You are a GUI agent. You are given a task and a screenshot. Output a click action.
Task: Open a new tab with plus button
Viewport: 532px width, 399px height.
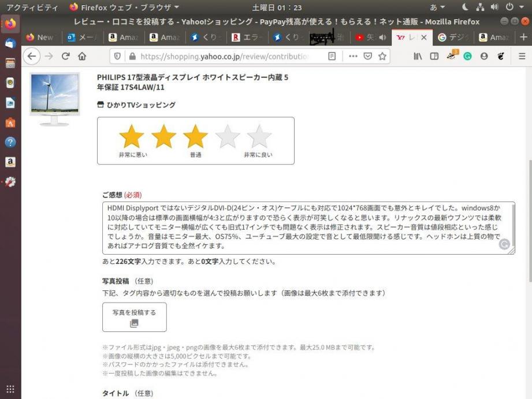[523, 37]
